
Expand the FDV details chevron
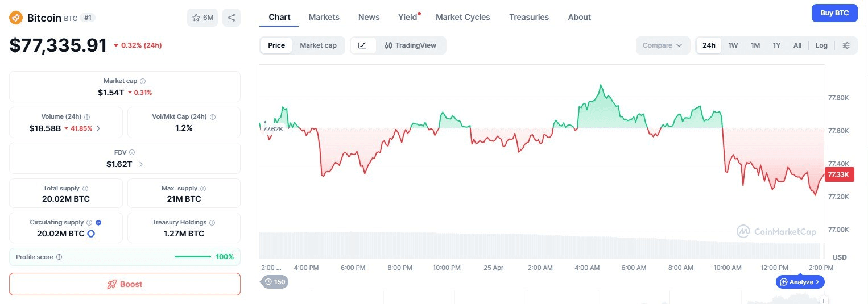pos(141,164)
